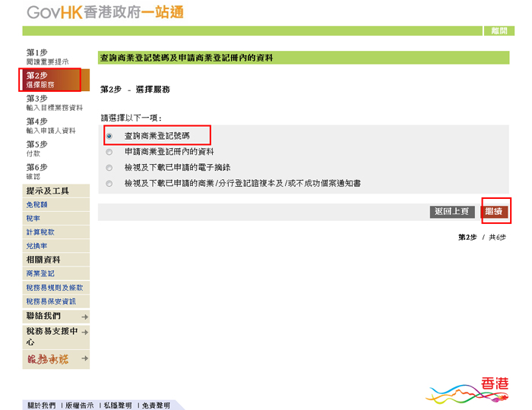Screen dimensions: 532x410
Task: Click the 返回上頁 button
Action: (x=453, y=212)
